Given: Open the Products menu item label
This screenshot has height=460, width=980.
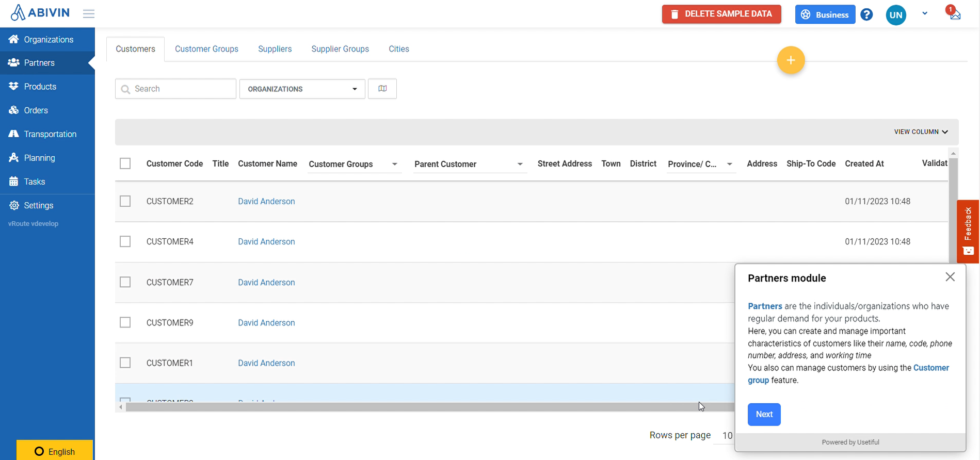Looking at the screenshot, I should pos(40,87).
